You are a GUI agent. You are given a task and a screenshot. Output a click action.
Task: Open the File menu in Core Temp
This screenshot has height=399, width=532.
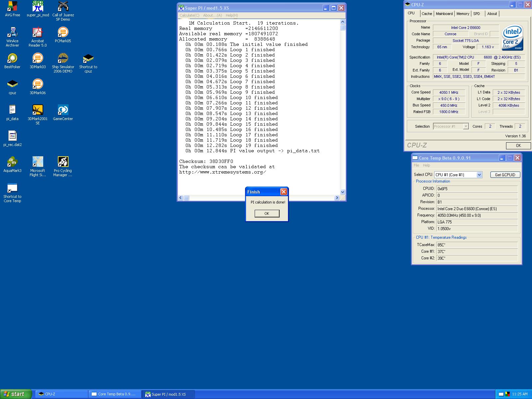tap(416, 165)
